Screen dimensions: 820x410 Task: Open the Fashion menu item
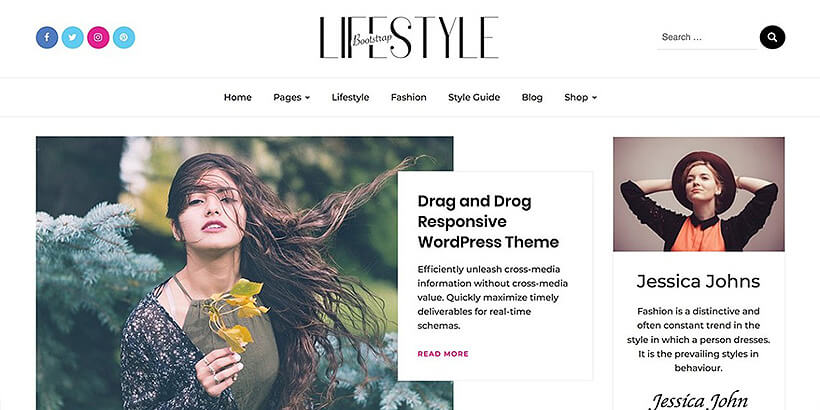coord(408,97)
